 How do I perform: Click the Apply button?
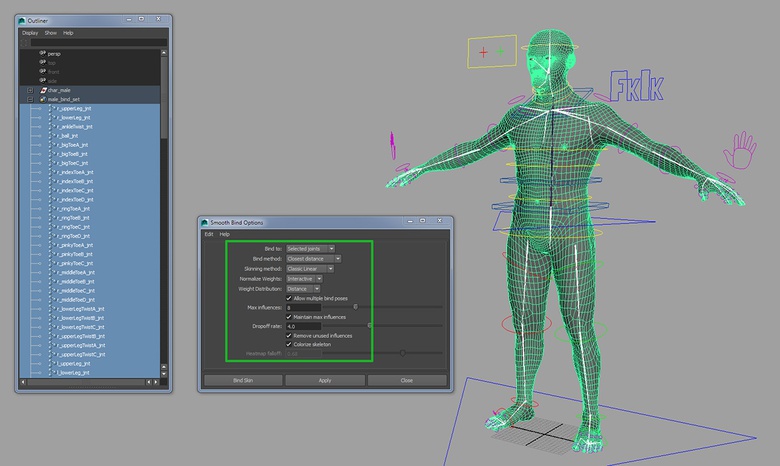324,380
